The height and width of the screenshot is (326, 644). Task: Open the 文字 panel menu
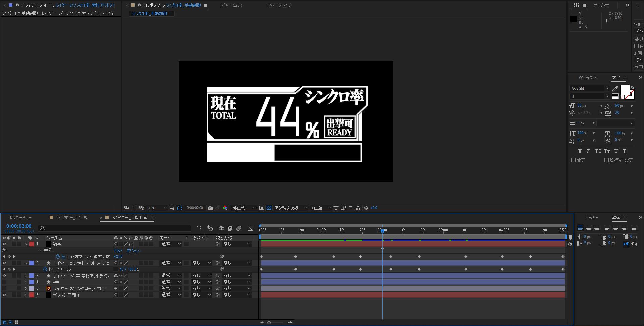point(625,78)
